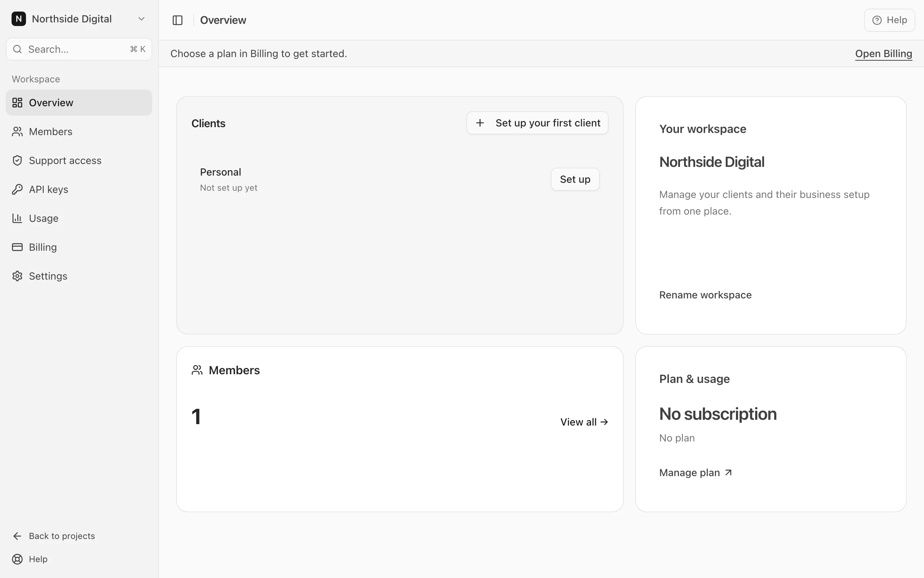Click the Usage bar chart icon
Screen dimensions: 924x578
click(x=17, y=218)
